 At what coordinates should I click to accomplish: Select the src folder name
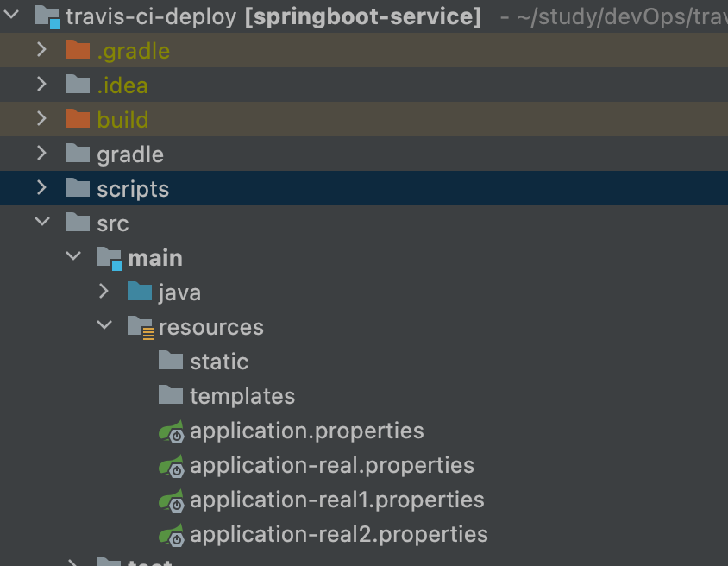pos(112,223)
